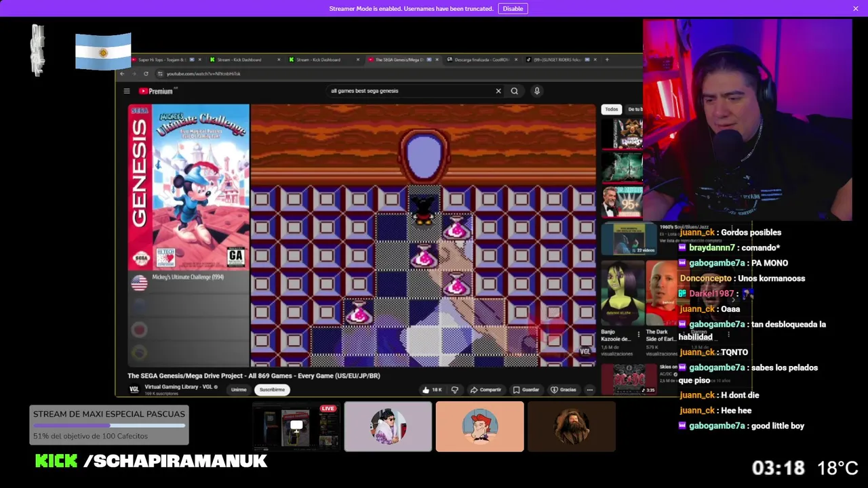
Task: Click gabogambe7a message 'good little boy'
Action: (778, 426)
